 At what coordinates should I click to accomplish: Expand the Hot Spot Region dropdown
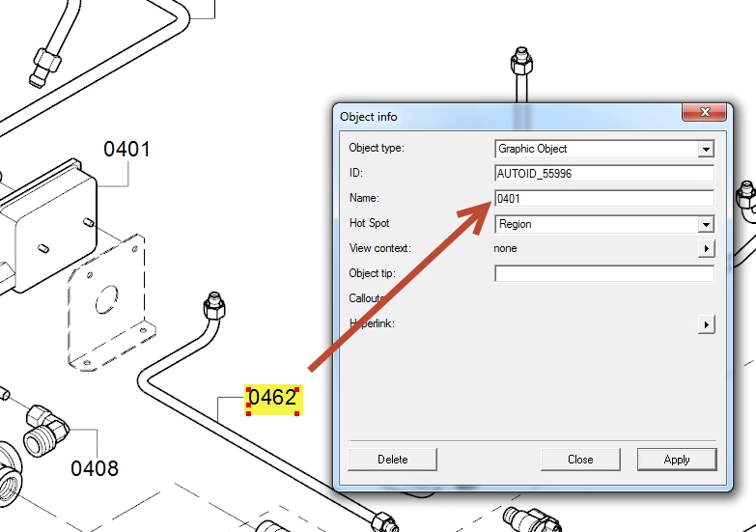(x=706, y=224)
